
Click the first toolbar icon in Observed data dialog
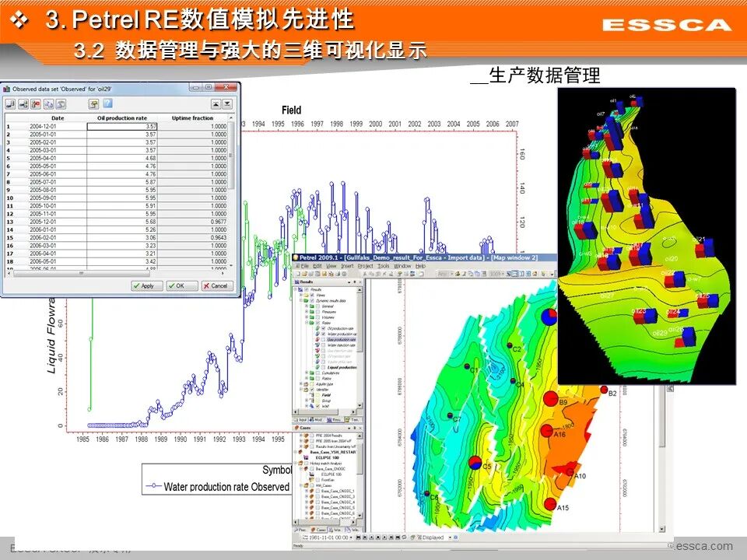point(10,103)
